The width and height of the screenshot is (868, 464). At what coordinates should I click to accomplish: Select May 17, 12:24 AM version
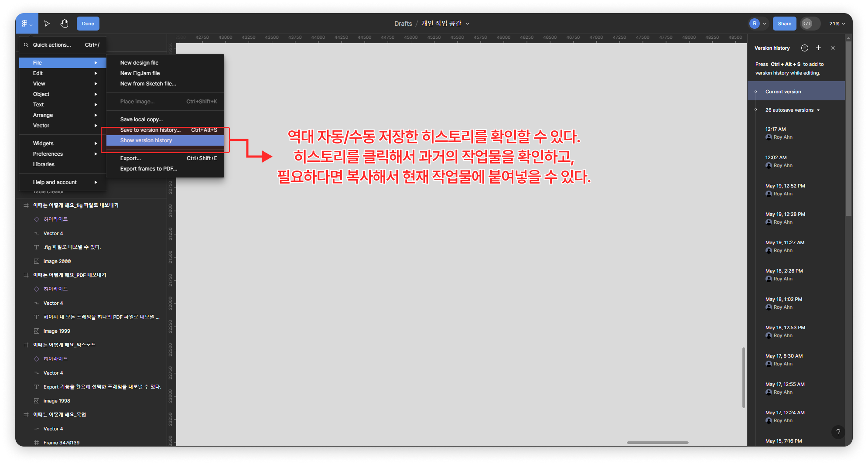(796, 416)
